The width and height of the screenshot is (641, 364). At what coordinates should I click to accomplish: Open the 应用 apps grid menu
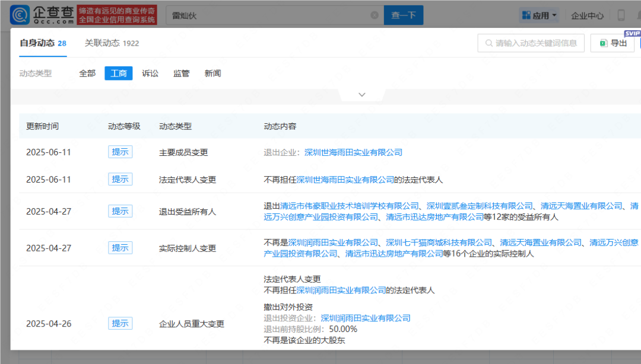(540, 15)
